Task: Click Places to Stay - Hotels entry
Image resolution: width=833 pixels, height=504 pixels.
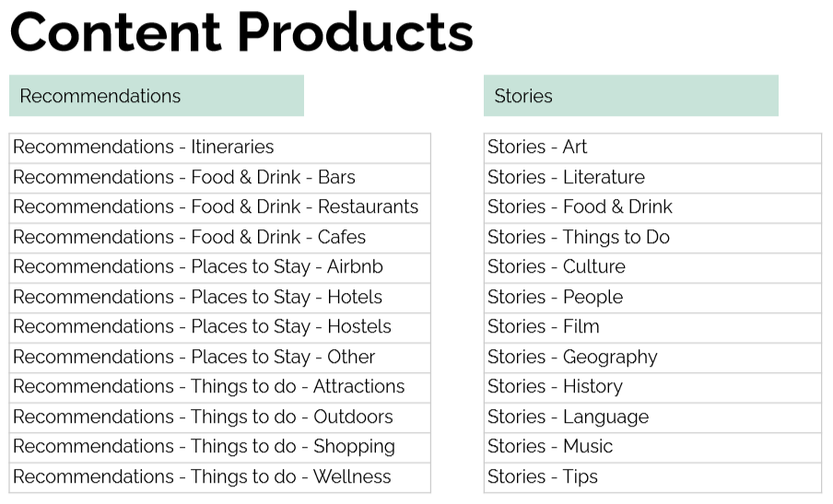Action: click(219, 298)
